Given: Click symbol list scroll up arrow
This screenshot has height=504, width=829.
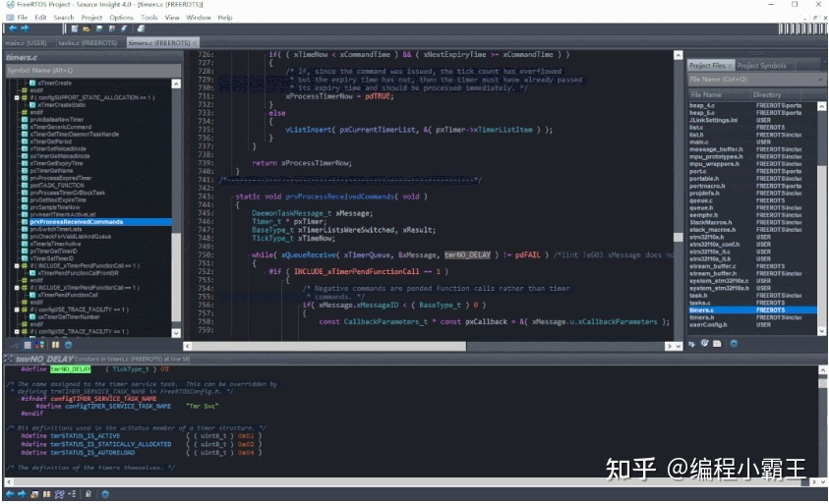Looking at the screenshot, I should pyautogui.click(x=176, y=84).
